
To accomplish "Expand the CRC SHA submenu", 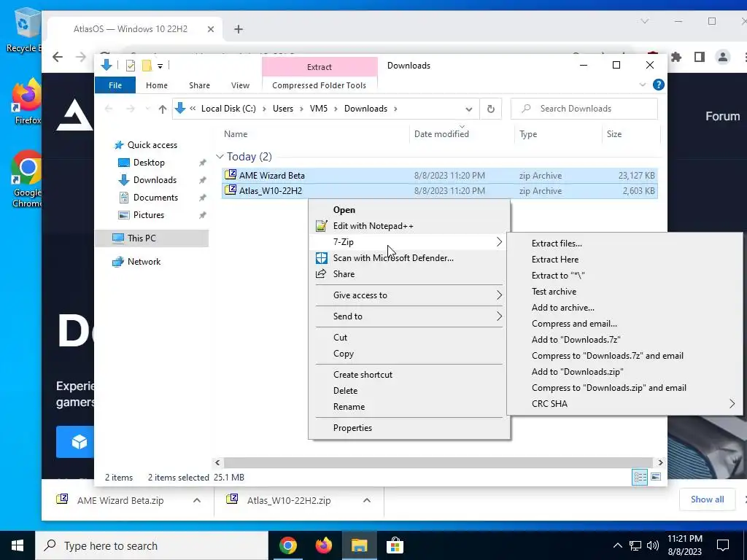I will click(624, 404).
